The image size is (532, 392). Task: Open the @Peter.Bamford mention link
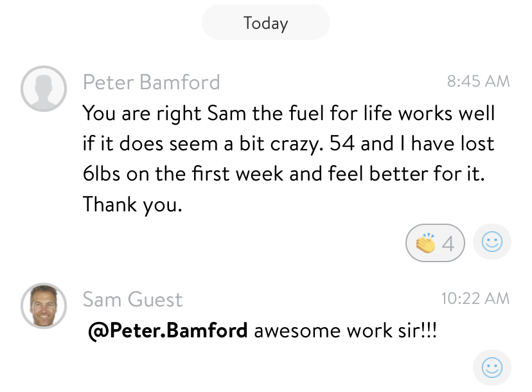click(168, 330)
